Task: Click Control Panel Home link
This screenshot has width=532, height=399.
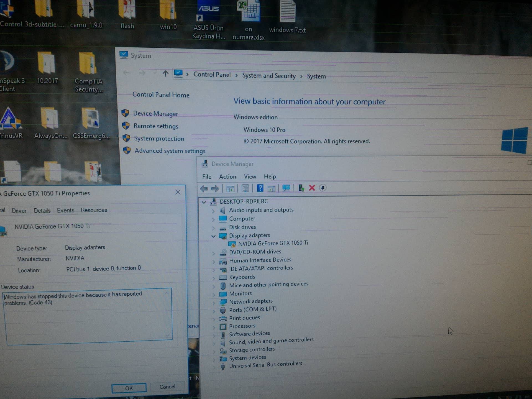Action: [161, 95]
